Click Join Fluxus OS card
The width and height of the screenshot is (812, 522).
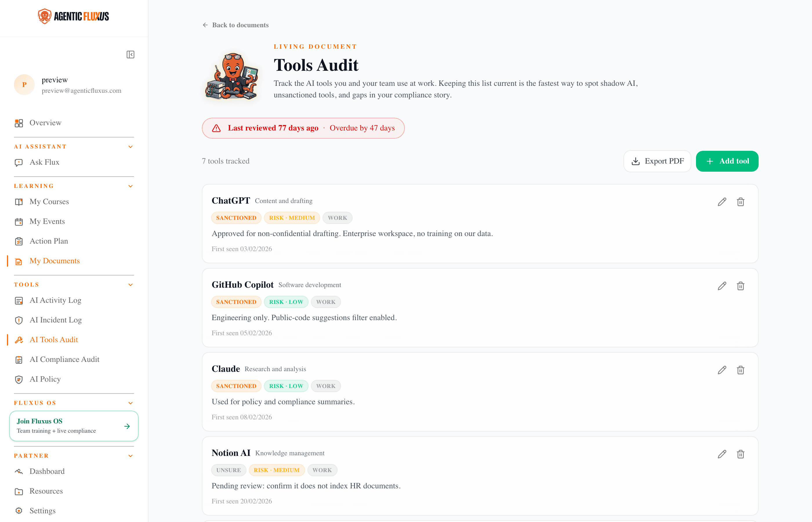coord(74,426)
